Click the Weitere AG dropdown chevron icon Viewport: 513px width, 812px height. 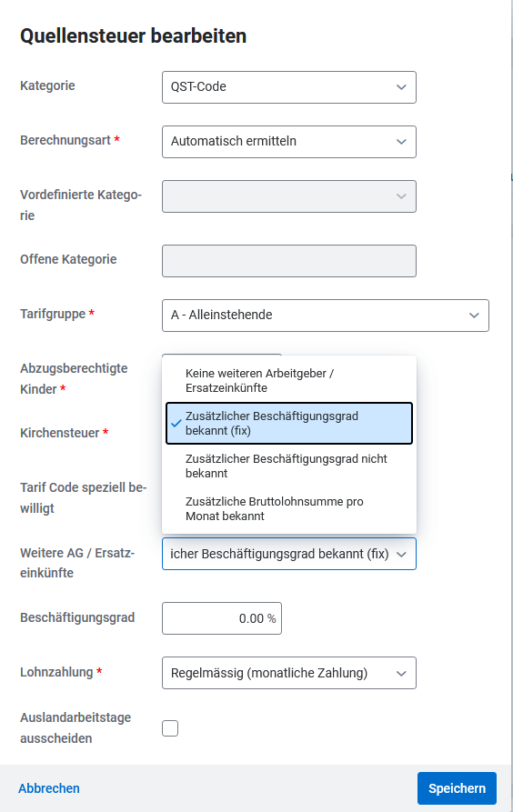point(401,555)
